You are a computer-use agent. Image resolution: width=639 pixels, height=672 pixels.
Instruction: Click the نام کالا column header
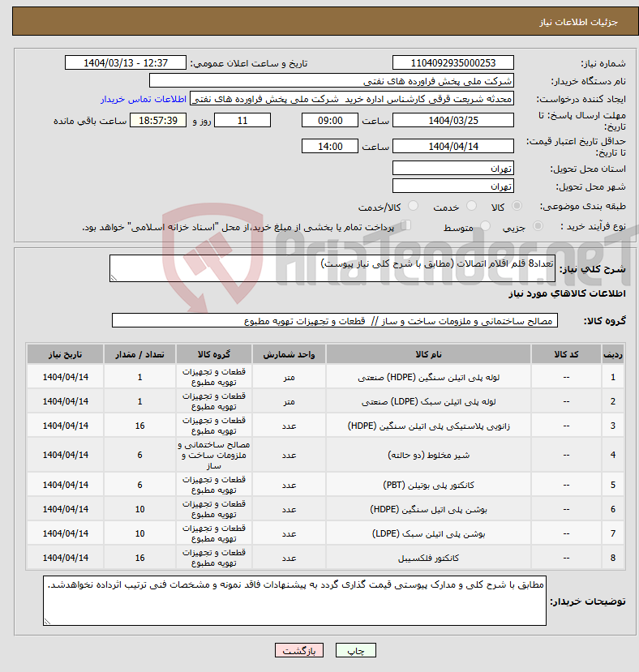[x=428, y=354]
